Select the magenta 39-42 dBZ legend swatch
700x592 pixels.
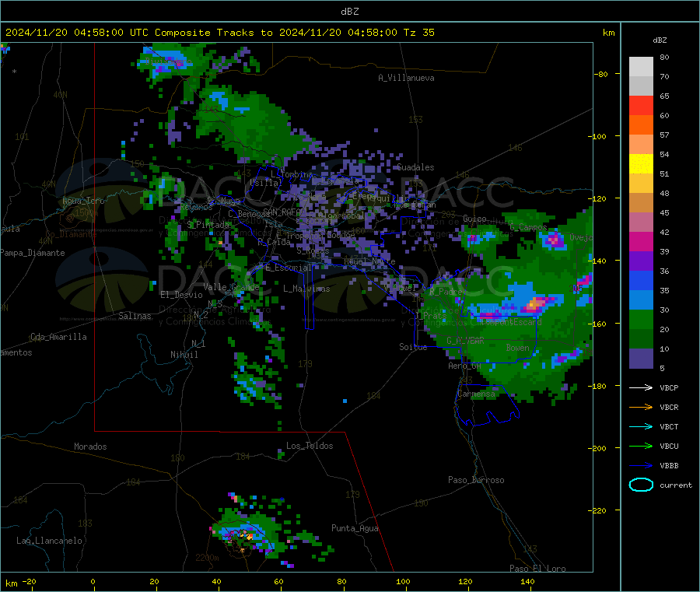641,241
